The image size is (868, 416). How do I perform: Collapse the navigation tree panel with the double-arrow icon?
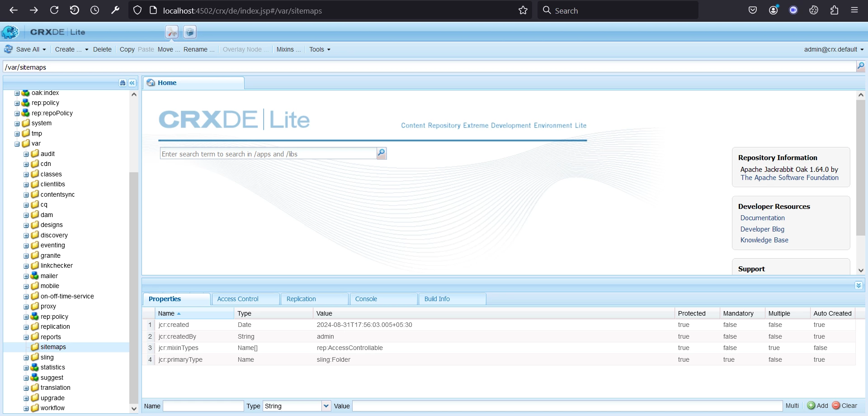tap(132, 83)
